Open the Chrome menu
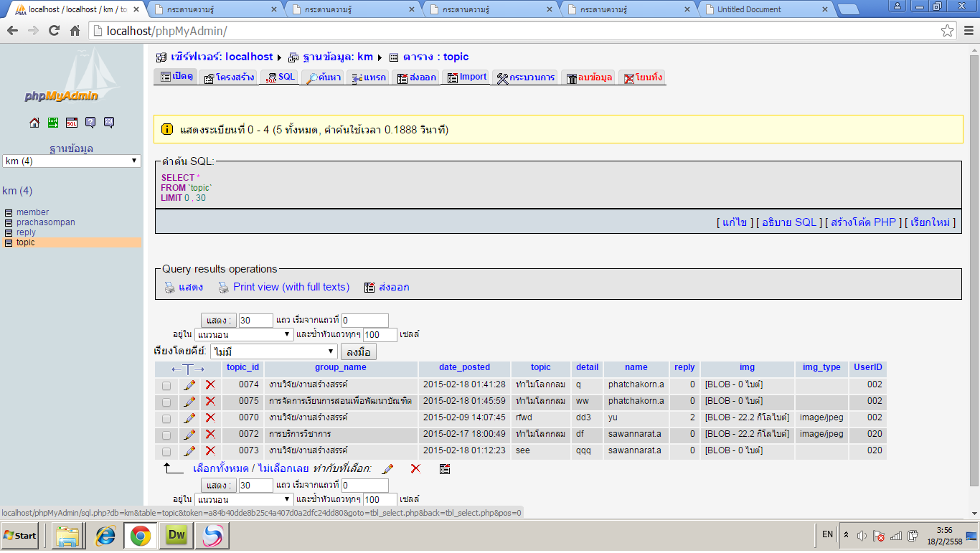Viewport: 980px width, 553px height. [968, 31]
